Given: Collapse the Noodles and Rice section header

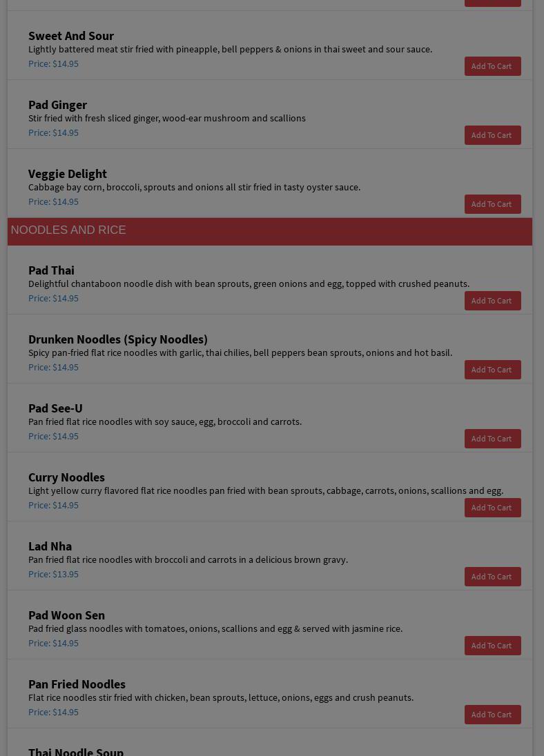Looking at the screenshot, I should pos(269,231).
